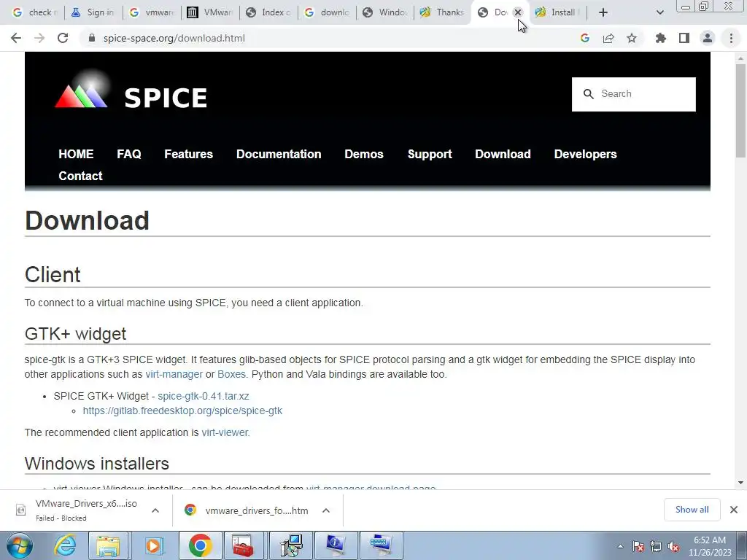Image resolution: width=747 pixels, height=560 pixels.
Task: Switch to the 'Windo' tab
Action: [x=385, y=12]
